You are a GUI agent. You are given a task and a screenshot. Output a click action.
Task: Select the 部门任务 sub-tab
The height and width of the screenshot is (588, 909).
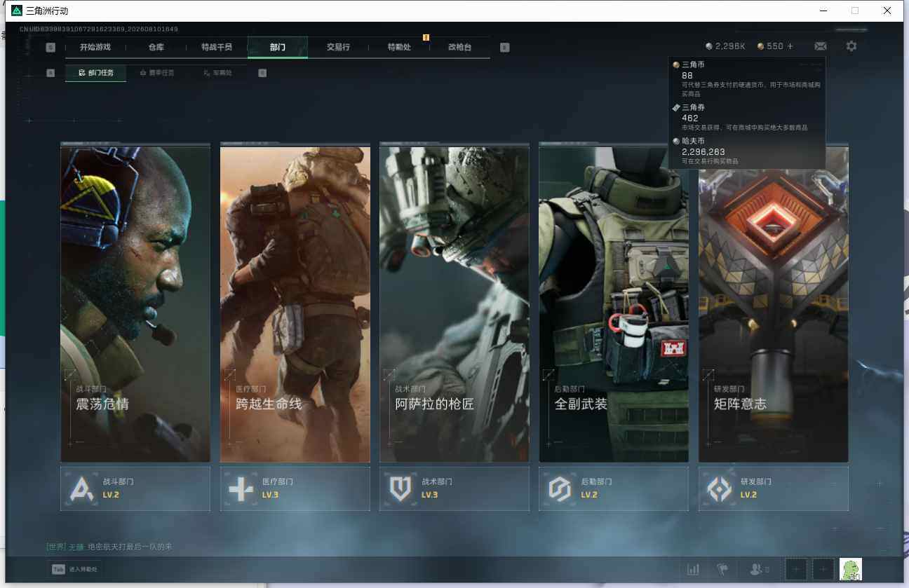coord(96,73)
